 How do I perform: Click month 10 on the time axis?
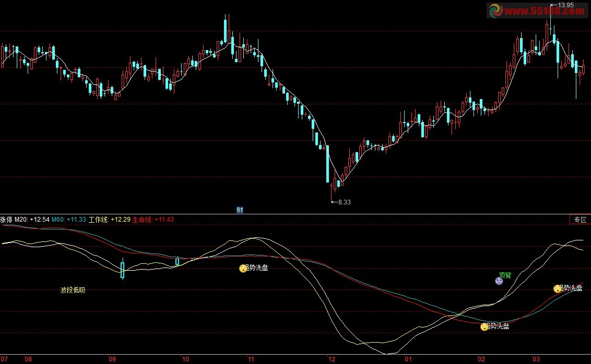(x=185, y=359)
